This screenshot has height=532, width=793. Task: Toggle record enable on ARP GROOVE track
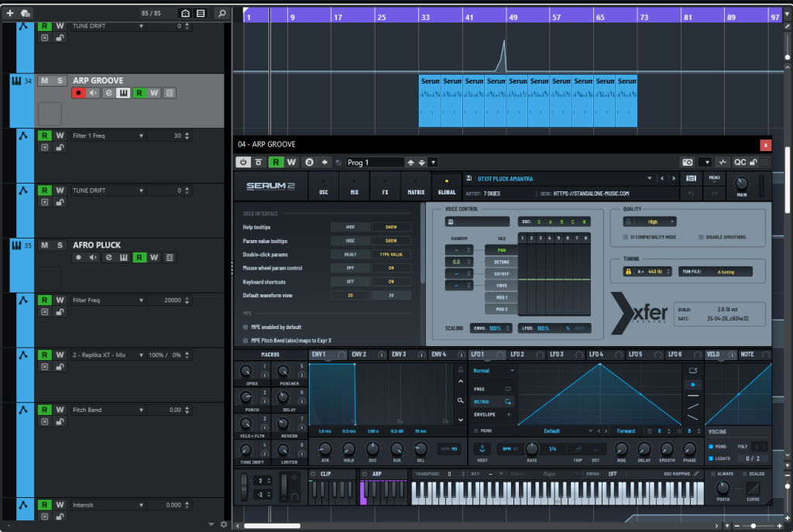pyautogui.click(x=78, y=93)
